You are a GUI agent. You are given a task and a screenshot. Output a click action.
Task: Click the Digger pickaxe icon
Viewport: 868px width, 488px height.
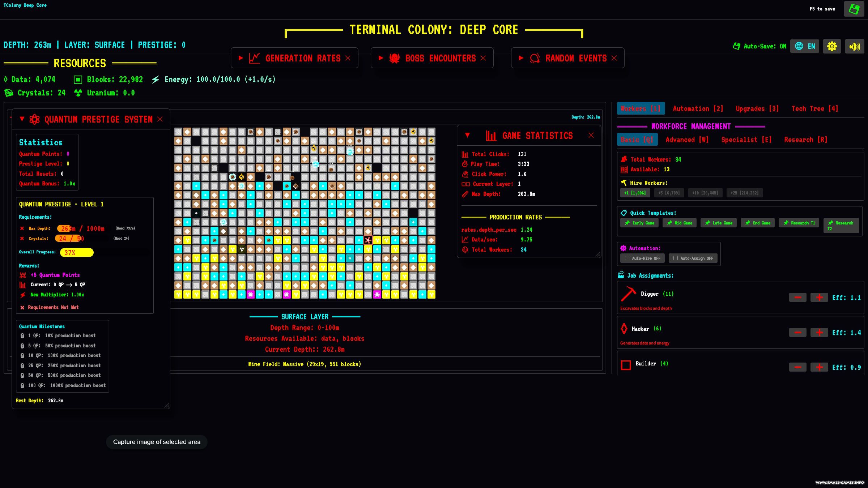point(628,294)
